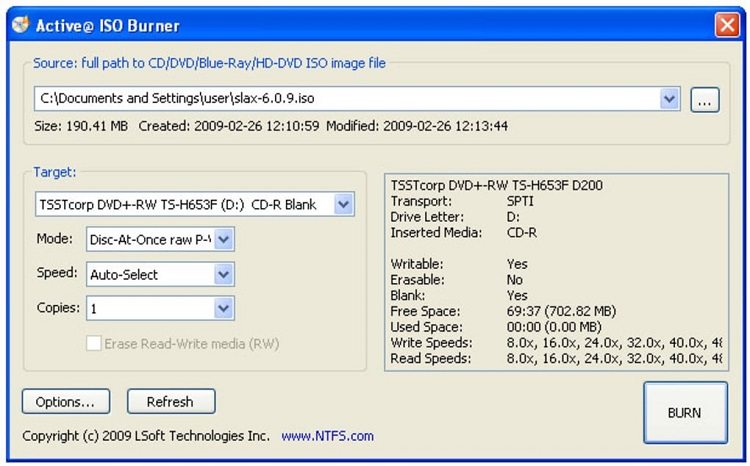Click the 'Writable:' Yes row

coord(459,264)
